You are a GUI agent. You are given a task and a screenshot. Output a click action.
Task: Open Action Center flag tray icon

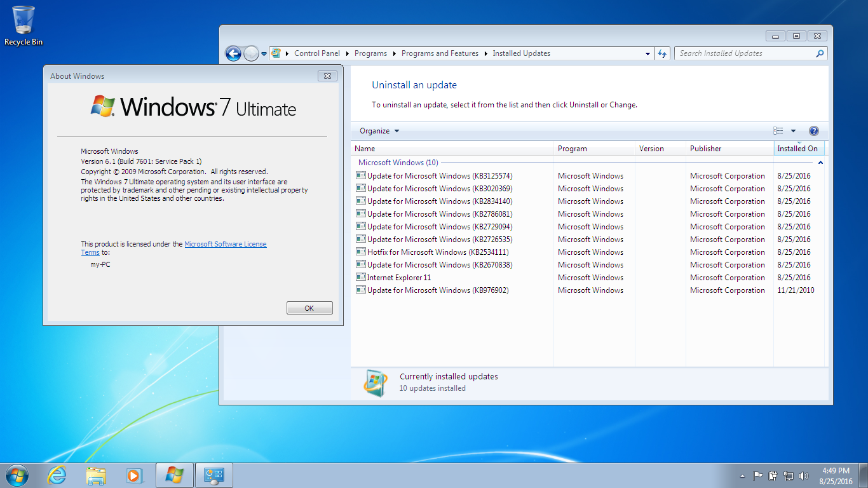(758, 475)
